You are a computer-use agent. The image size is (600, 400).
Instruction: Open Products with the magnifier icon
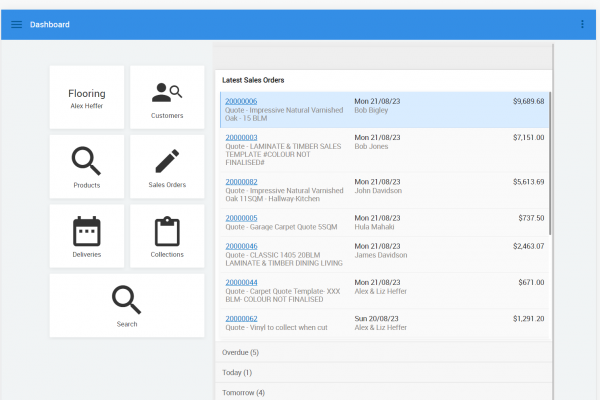87,162
